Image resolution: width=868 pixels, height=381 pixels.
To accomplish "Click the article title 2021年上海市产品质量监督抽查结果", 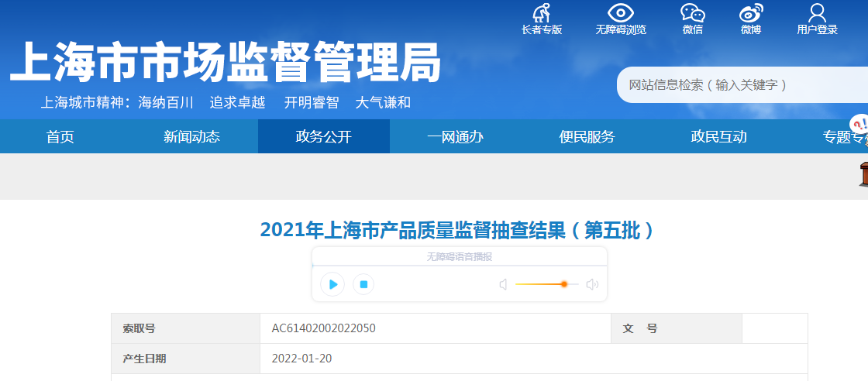I will pyautogui.click(x=457, y=230).
